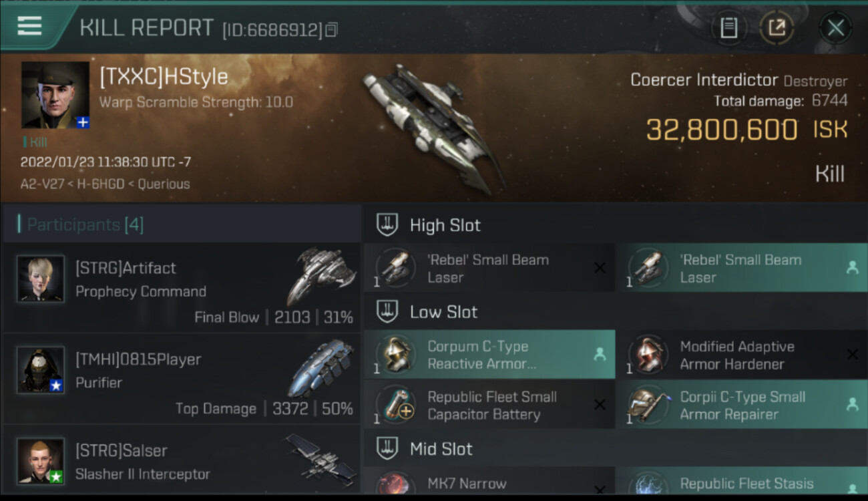868x501 pixels.
Task: Open HStyle's character portrait
Action: (55, 95)
